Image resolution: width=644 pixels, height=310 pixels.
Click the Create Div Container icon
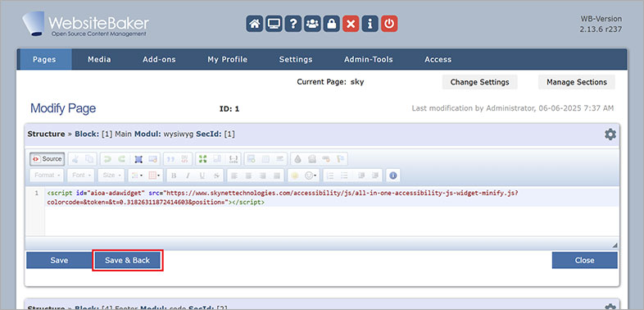click(x=185, y=159)
